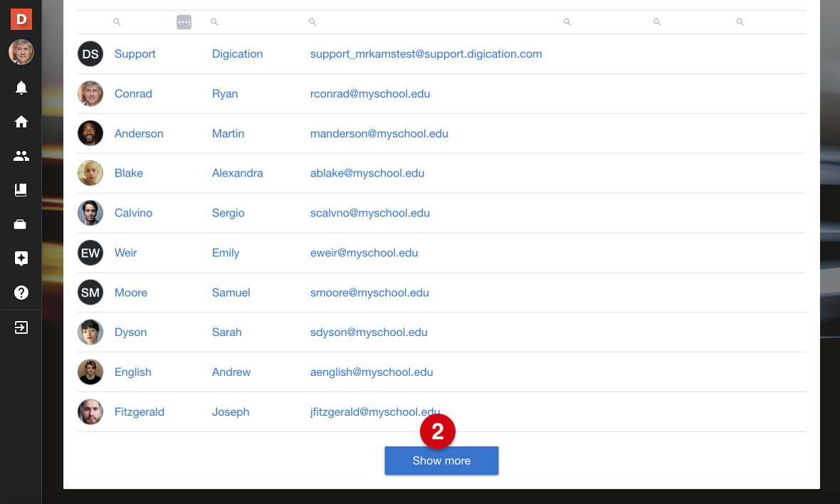840x504 pixels.
Task: Click fifth column search magnifier icon
Action: point(657,22)
